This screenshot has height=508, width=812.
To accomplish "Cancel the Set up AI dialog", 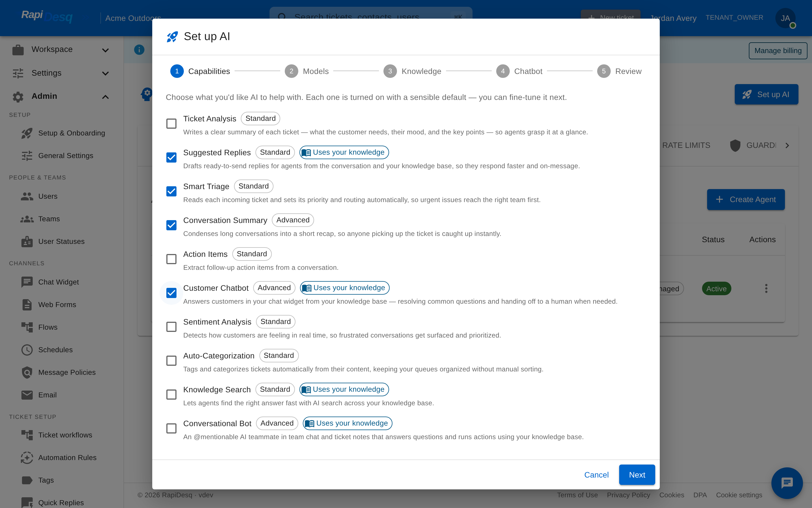I will [596, 475].
